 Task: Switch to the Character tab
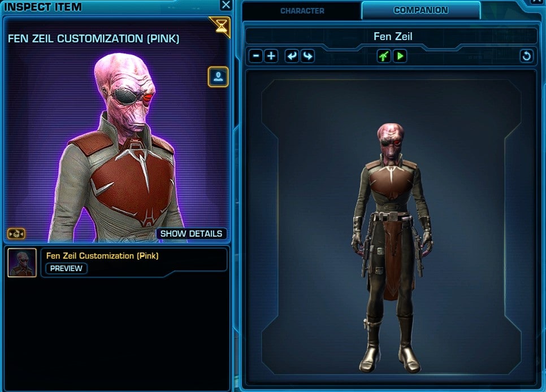coord(302,11)
